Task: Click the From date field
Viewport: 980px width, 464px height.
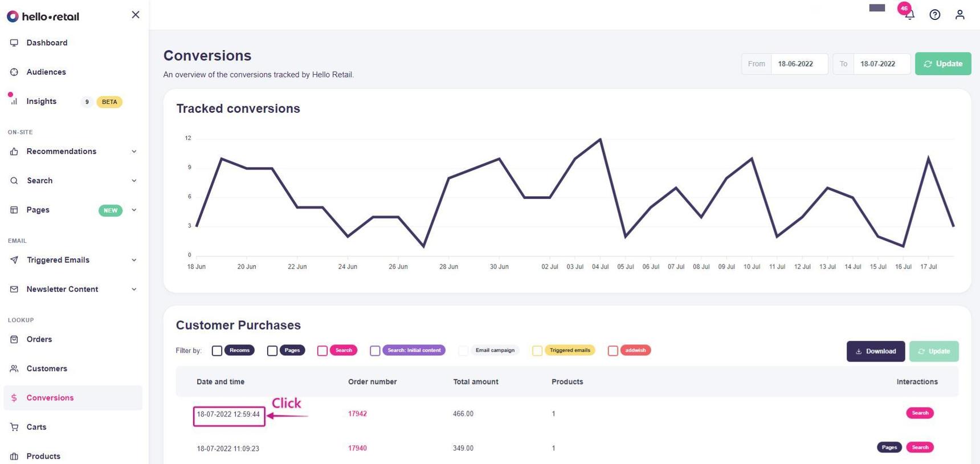Action: pyautogui.click(x=798, y=64)
